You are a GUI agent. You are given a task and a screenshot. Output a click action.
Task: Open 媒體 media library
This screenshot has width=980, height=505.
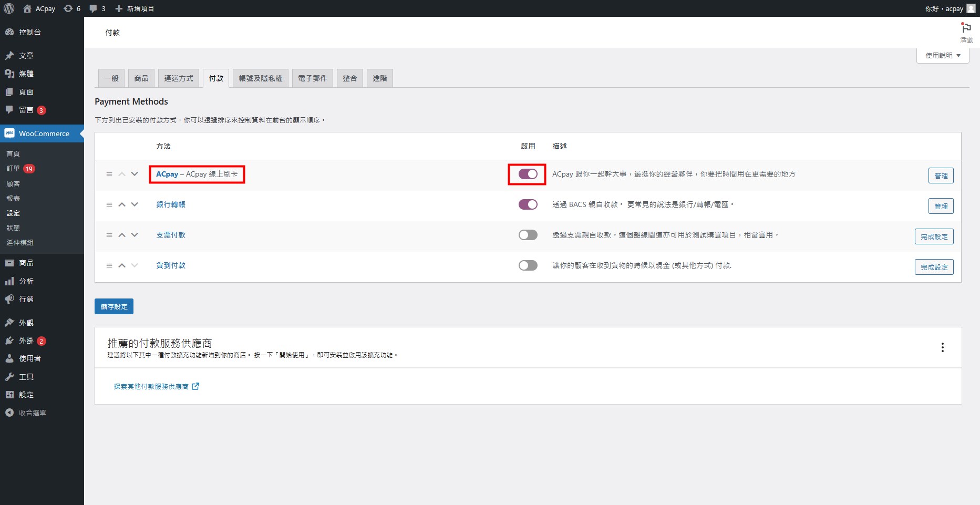[x=42, y=74]
